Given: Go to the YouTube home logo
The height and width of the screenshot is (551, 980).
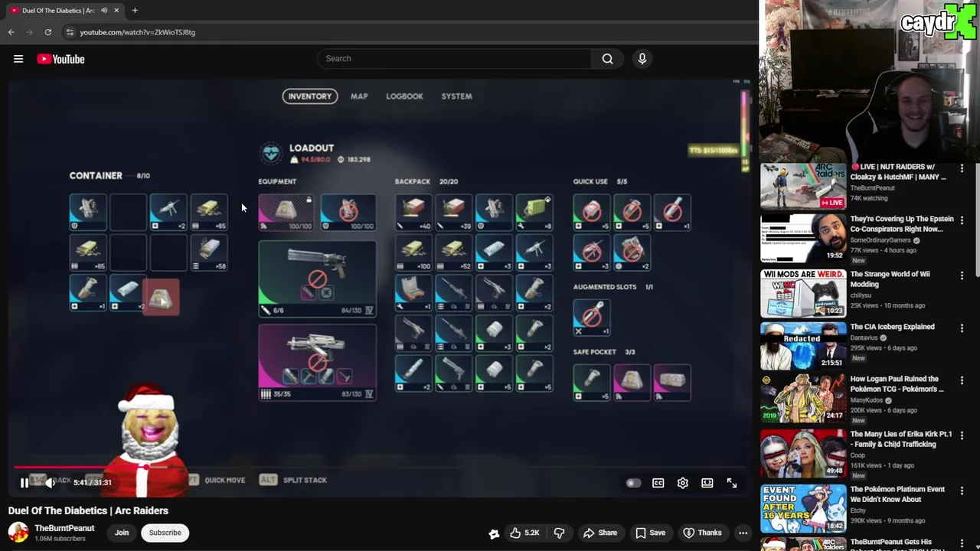Looking at the screenshot, I should pyautogui.click(x=60, y=59).
